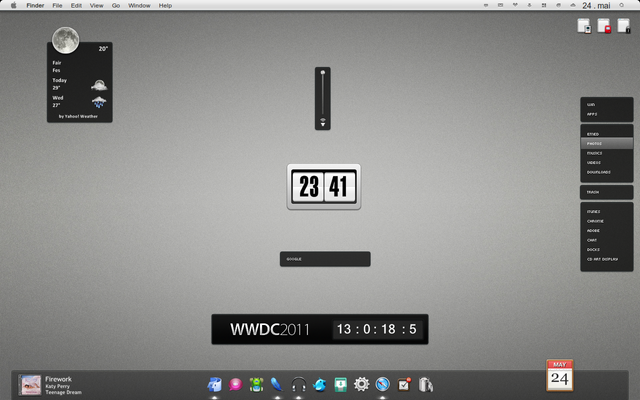Click the speaker icon below volume slider
Screen dimensions: 640x400
[x=322, y=122]
